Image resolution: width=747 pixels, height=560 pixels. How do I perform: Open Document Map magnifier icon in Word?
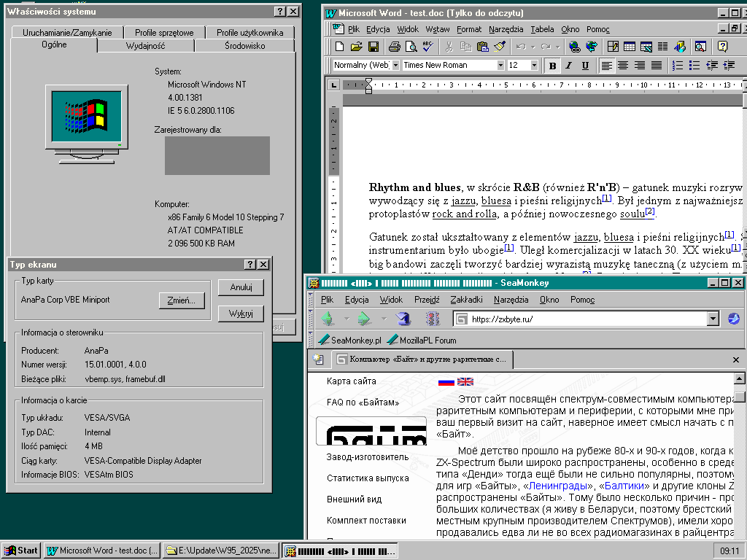(700, 46)
